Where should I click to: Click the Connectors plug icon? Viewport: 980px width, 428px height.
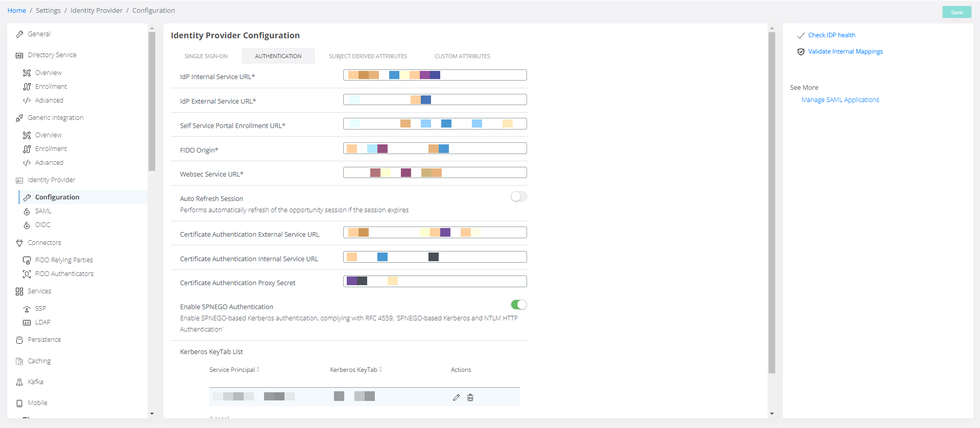click(x=19, y=243)
